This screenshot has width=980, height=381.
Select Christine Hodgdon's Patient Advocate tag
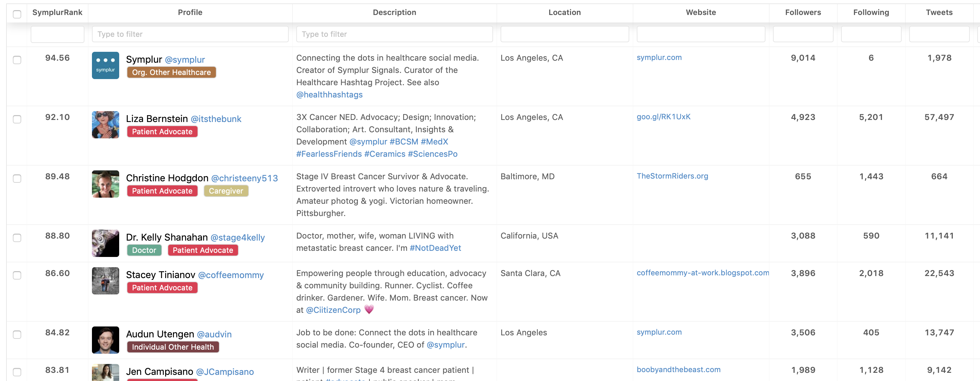tap(162, 191)
